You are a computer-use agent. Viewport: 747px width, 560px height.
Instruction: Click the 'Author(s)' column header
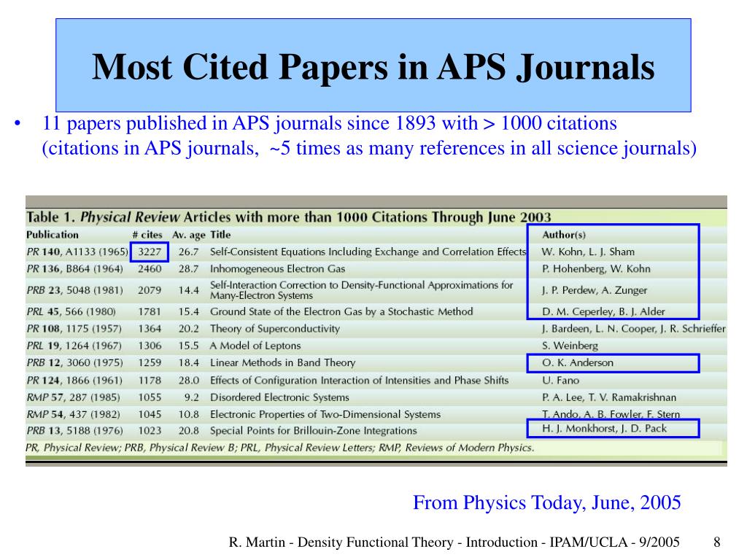564,235
